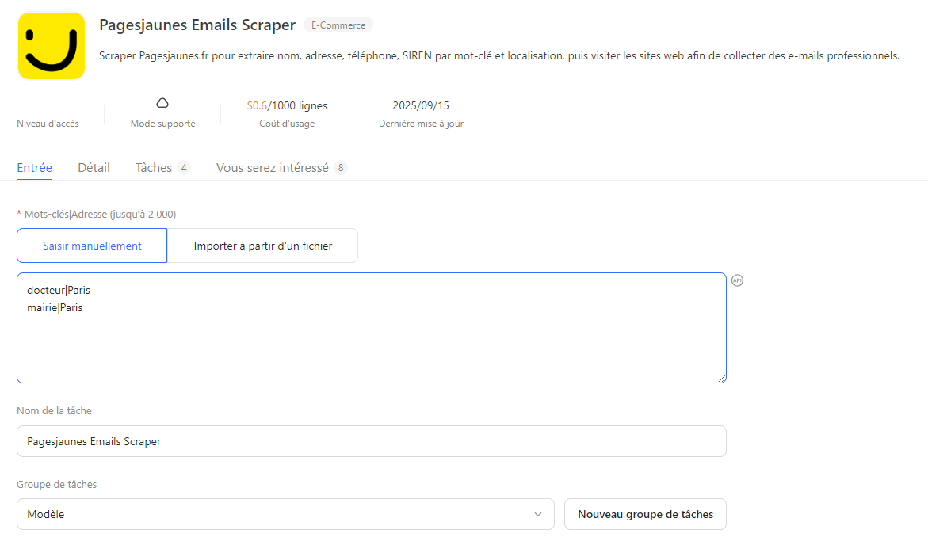Click the "Nouveau groupe de tâches" button

point(645,514)
